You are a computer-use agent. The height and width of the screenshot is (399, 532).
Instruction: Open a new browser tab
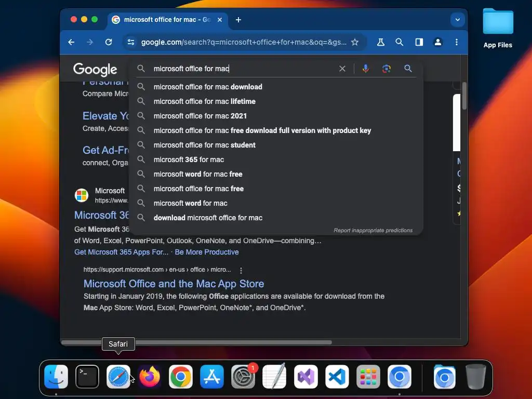click(x=238, y=20)
